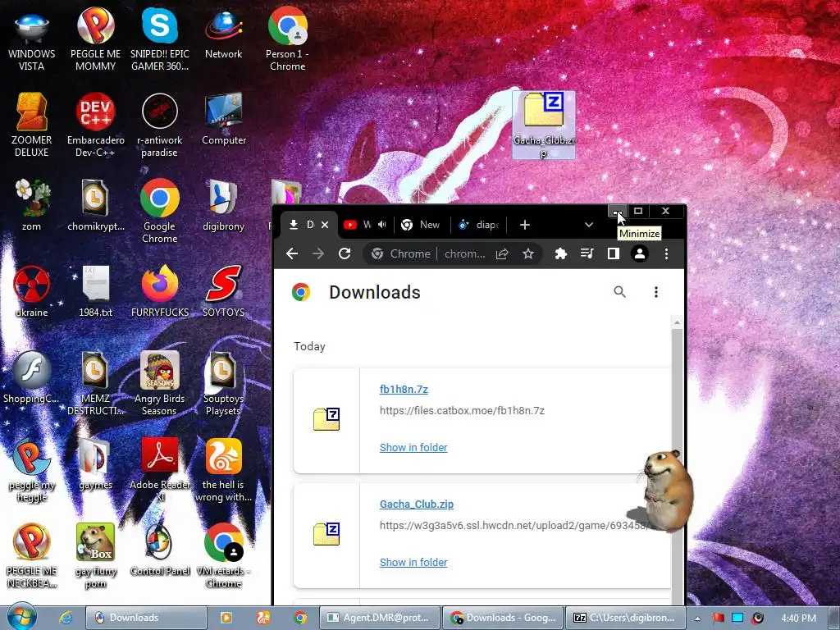Screen dimensions: 840x630
Task: Switch to the New tab in Chrome
Action: pyautogui.click(x=422, y=225)
